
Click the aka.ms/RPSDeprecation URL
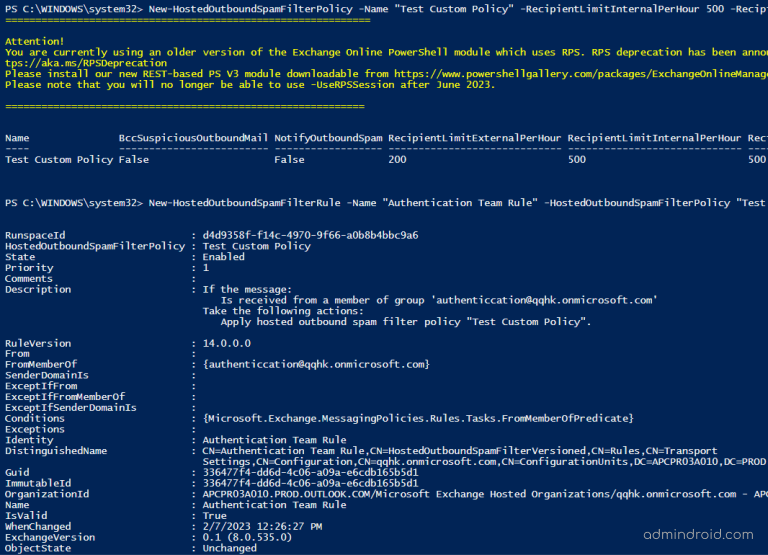tap(86, 63)
